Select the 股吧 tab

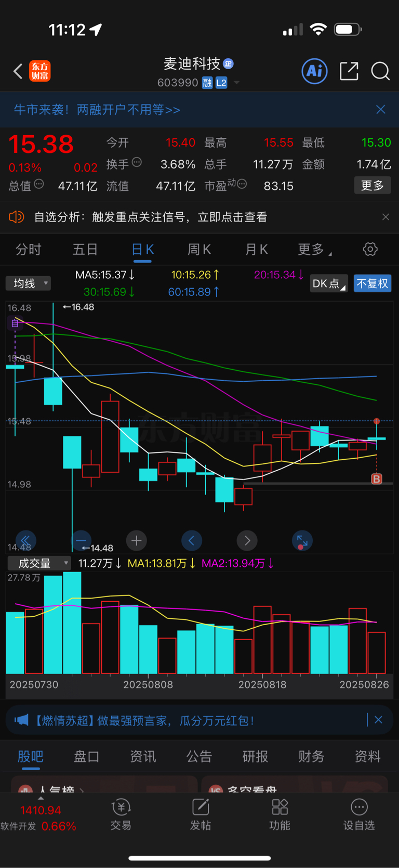(x=31, y=757)
